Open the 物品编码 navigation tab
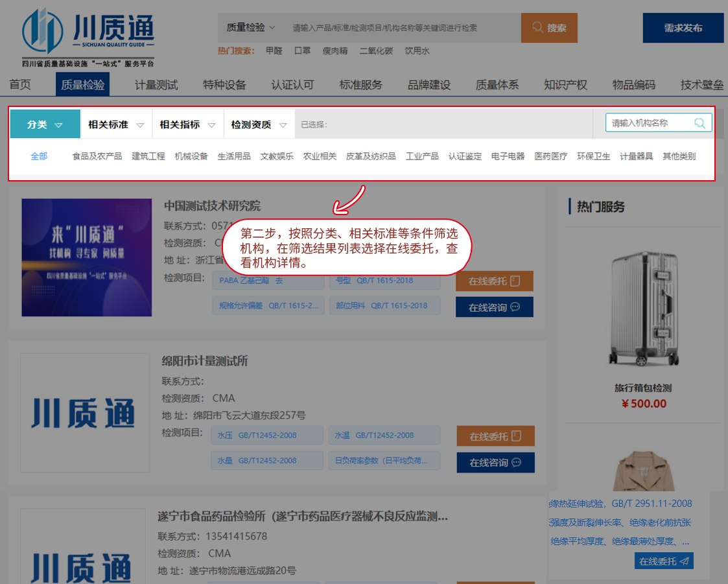Viewport: 728px width, 584px height. (x=634, y=84)
